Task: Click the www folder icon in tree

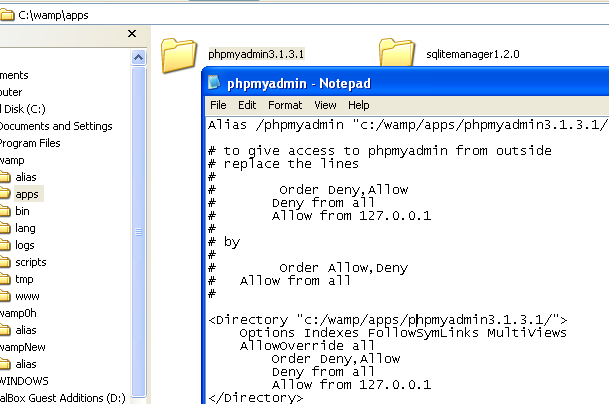Action: coord(5,296)
